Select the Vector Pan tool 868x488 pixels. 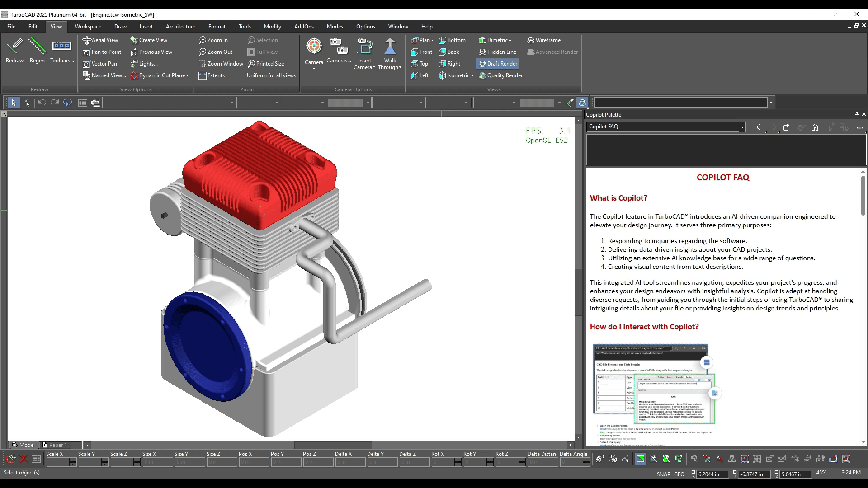click(x=100, y=64)
